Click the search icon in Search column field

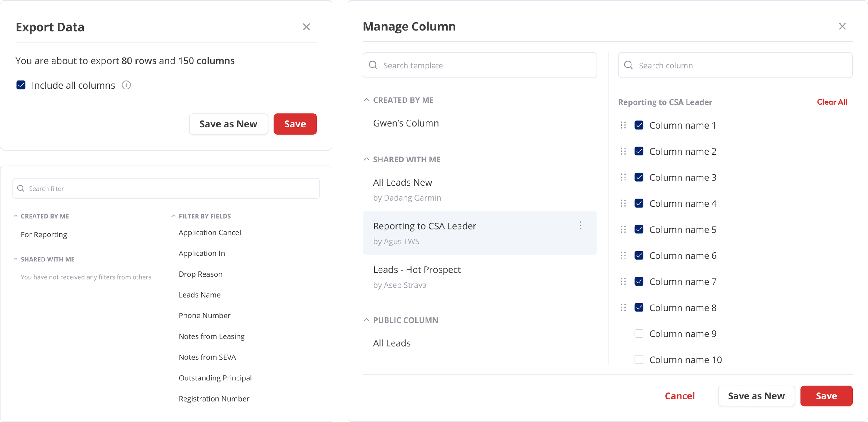click(x=629, y=65)
